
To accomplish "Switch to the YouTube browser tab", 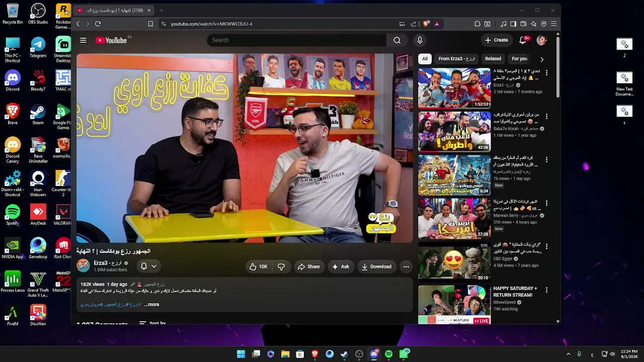I will coord(114,10).
